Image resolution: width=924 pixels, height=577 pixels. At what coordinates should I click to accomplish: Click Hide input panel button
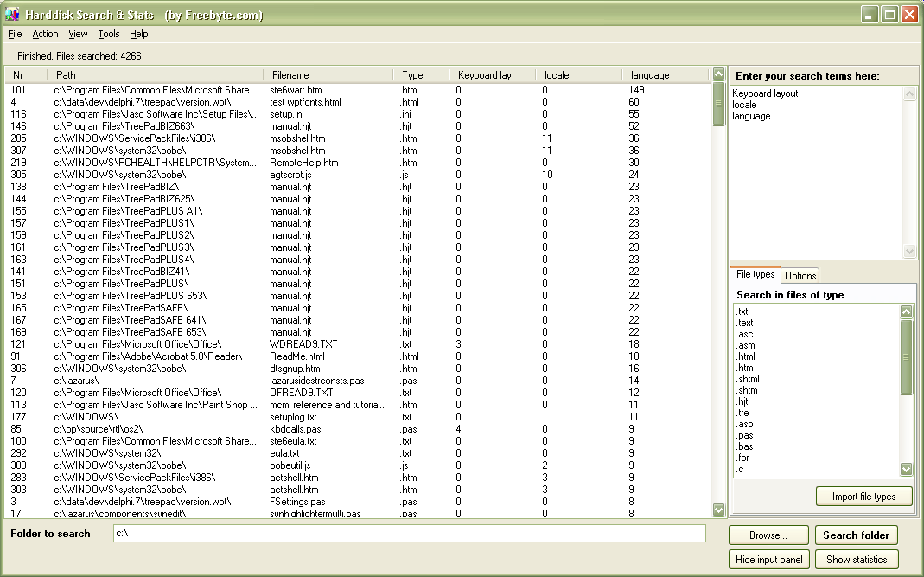click(768, 560)
